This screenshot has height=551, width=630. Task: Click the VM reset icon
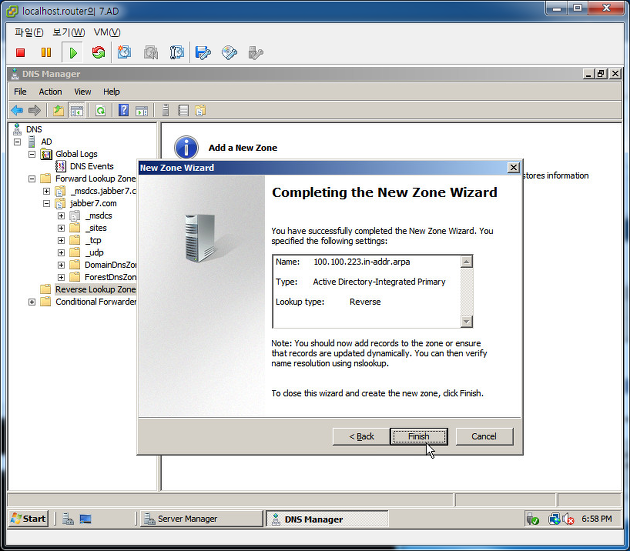click(98, 53)
